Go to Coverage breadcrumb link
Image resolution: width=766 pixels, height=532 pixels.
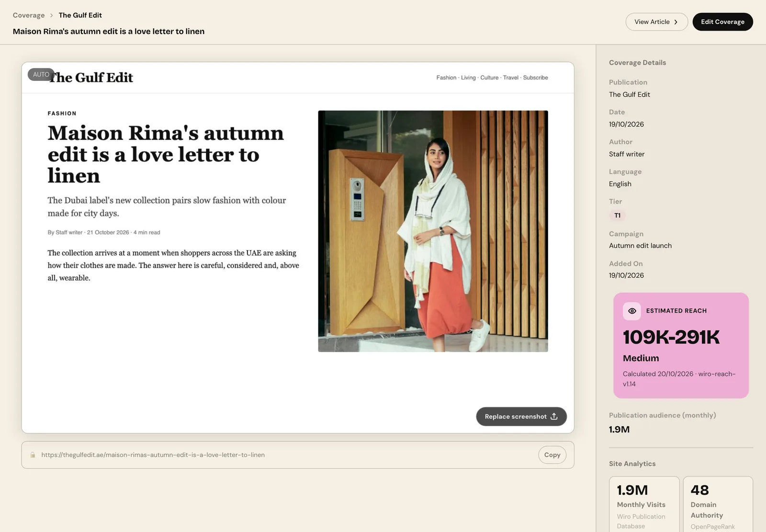(29, 15)
